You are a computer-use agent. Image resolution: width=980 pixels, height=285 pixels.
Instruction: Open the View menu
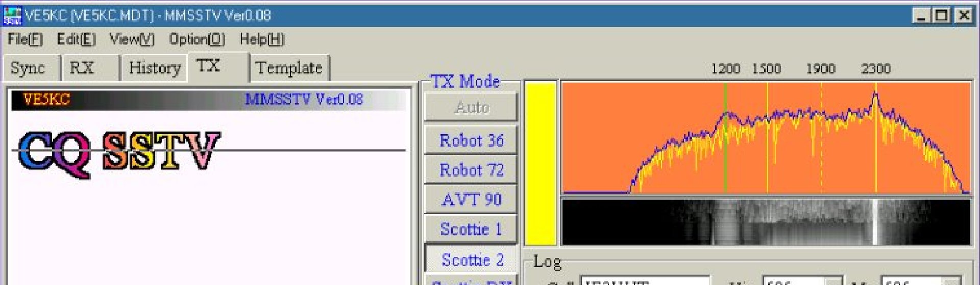coord(132,39)
